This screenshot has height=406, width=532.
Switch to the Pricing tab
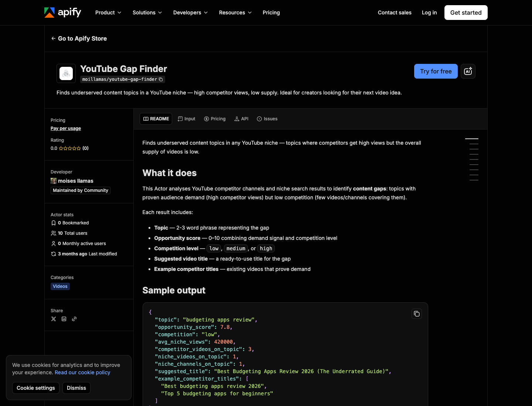(215, 119)
